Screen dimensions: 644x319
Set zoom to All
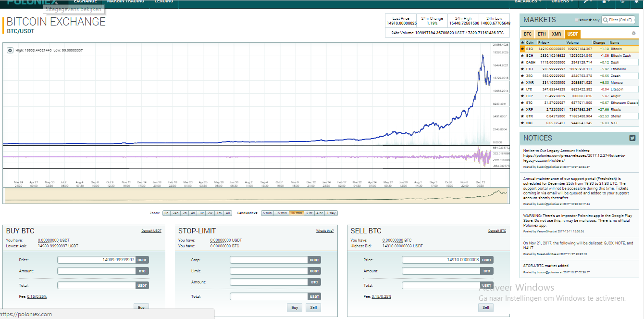tap(228, 213)
